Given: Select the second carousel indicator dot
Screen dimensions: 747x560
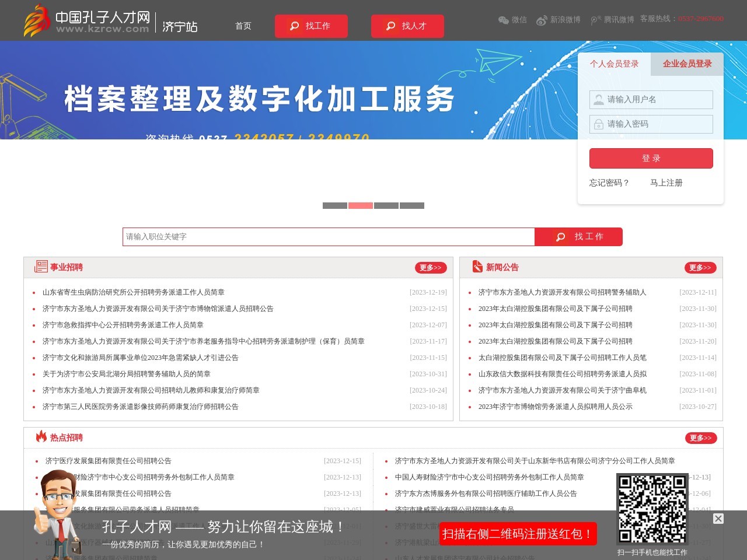Looking at the screenshot, I should tap(361, 205).
